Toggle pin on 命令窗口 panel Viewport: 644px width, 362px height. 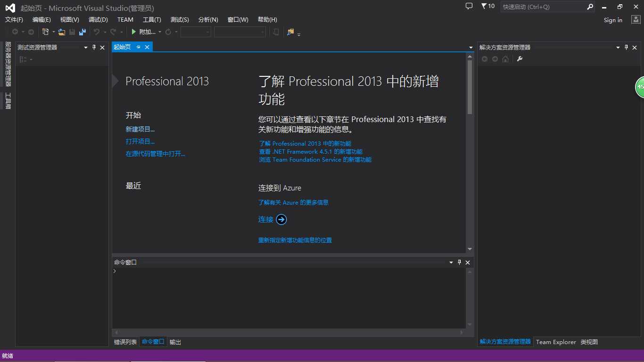(x=459, y=262)
